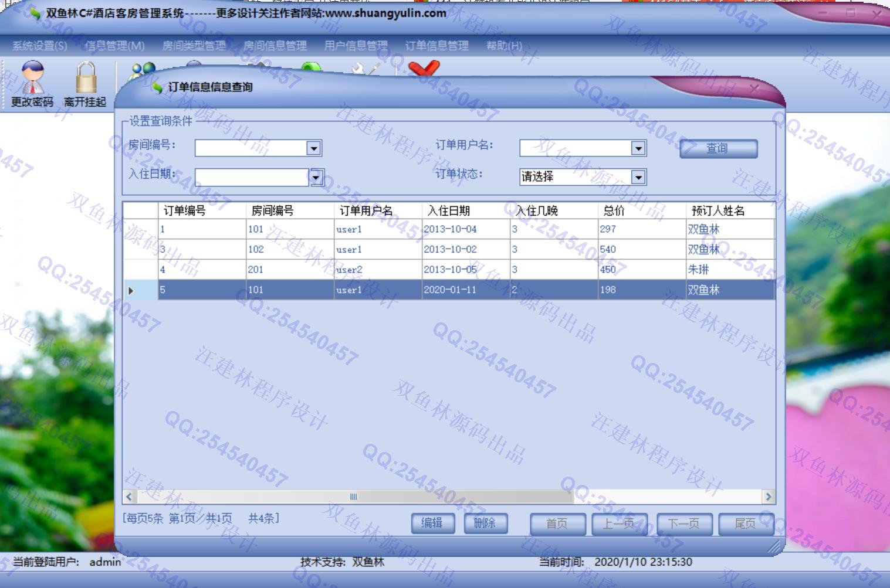Select order number cell 3

[x=202, y=249]
